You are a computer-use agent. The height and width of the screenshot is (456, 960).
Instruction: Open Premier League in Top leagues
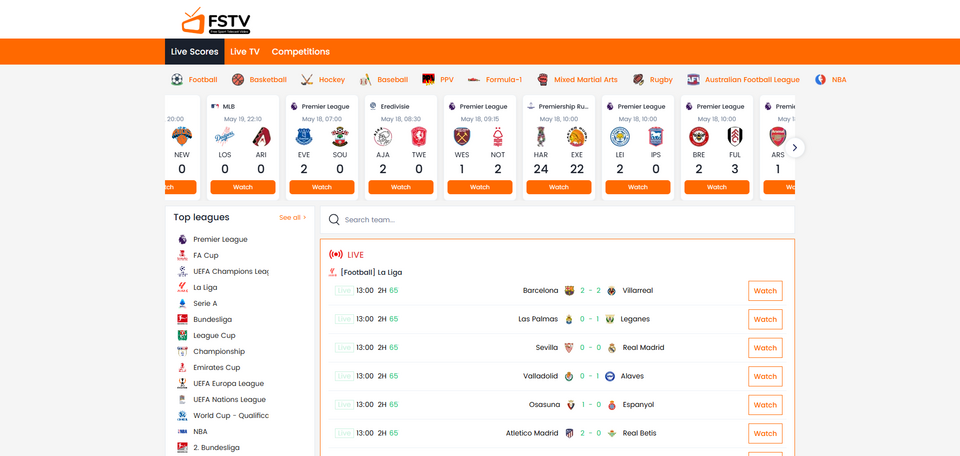(220, 239)
